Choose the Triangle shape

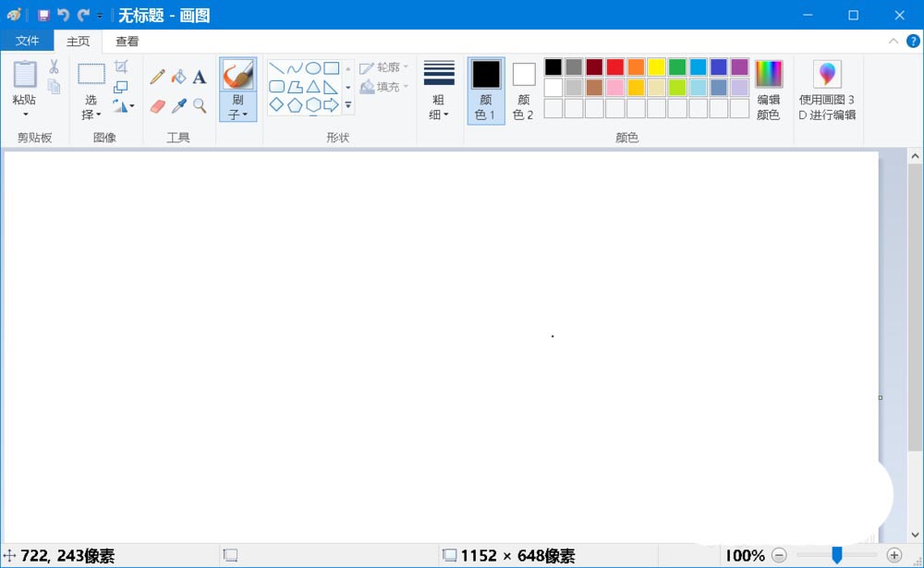[313, 87]
